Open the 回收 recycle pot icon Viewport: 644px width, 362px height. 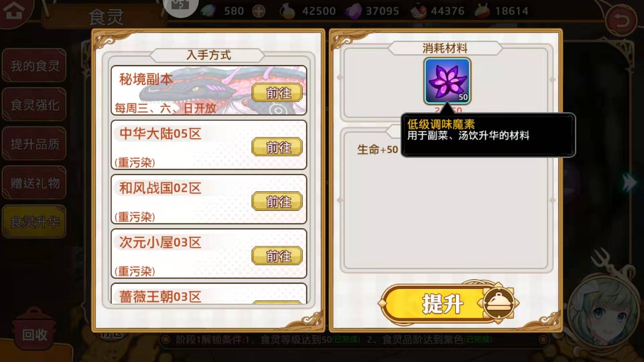pyautogui.click(x=34, y=328)
